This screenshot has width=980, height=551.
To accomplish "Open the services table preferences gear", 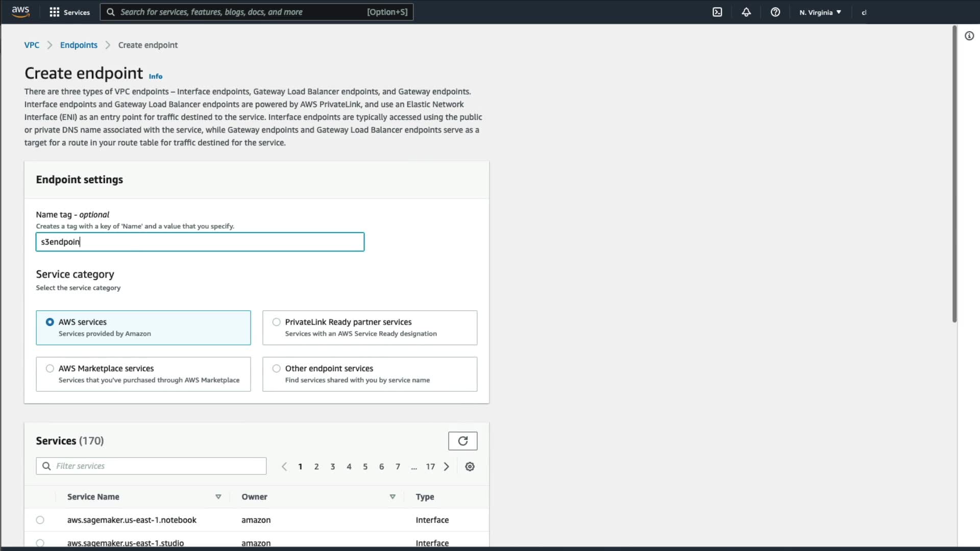I will click(470, 466).
